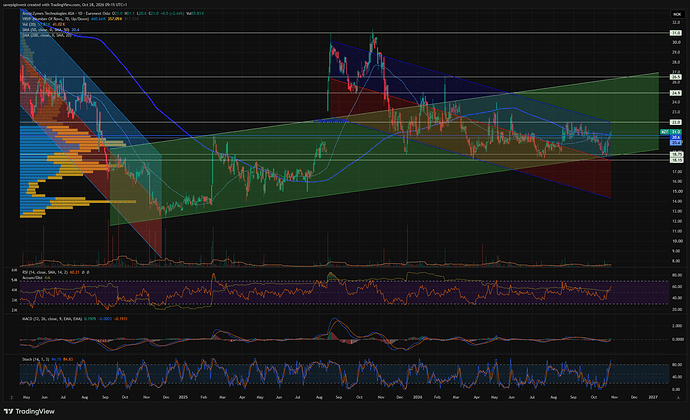
Task: Click the light blue 20.4 SMA price label
Action: [x=675, y=143]
